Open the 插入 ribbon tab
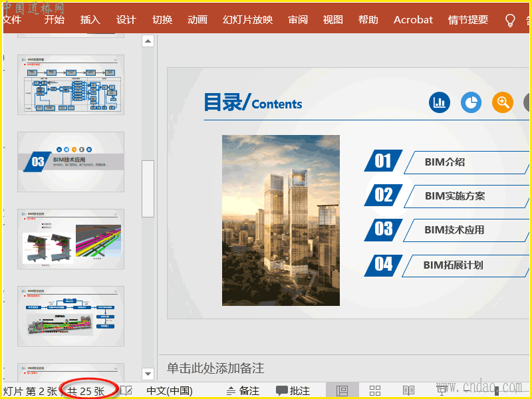 click(90, 20)
